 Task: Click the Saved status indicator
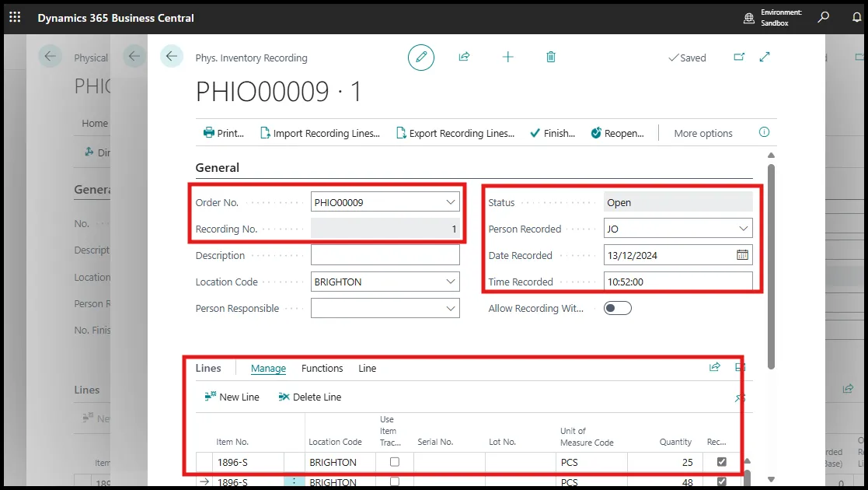point(687,58)
